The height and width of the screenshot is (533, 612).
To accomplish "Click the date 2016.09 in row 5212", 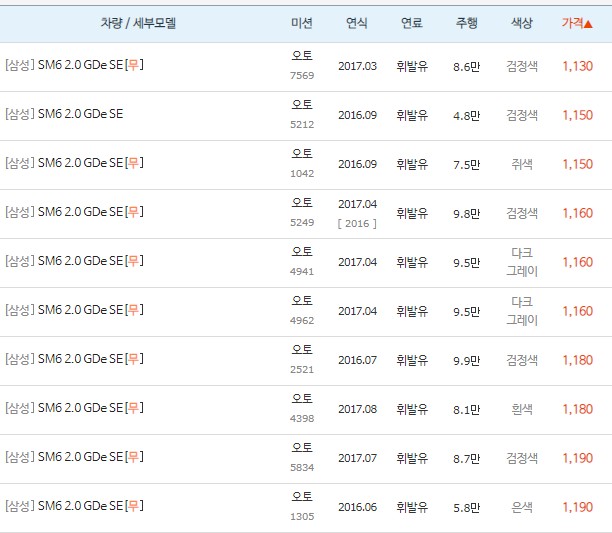I will click(x=357, y=115).
